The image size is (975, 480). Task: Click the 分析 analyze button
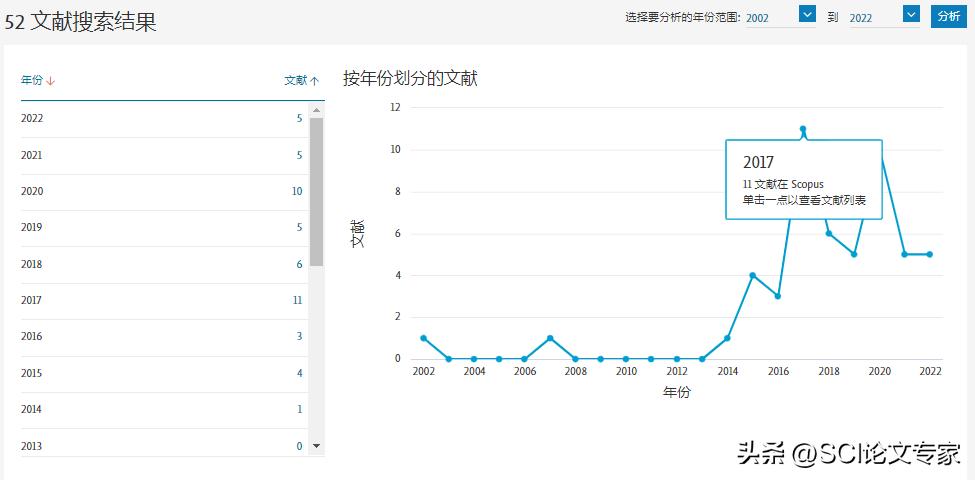pos(949,17)
